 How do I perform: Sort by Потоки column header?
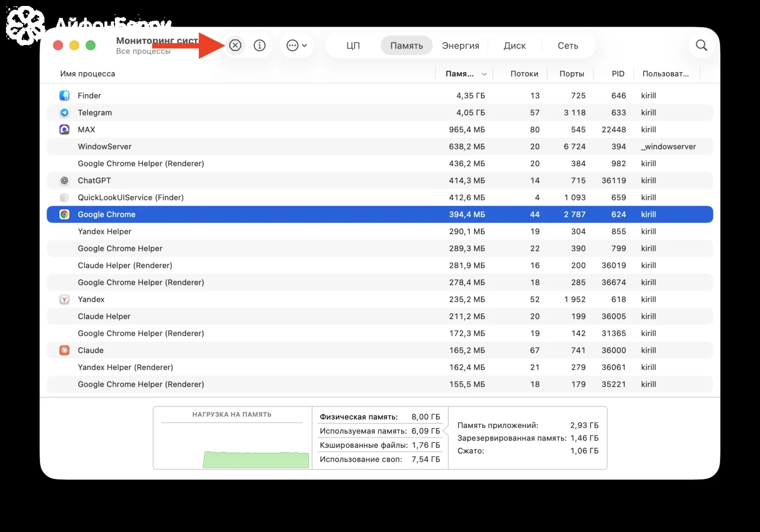[x=524, y=74]
